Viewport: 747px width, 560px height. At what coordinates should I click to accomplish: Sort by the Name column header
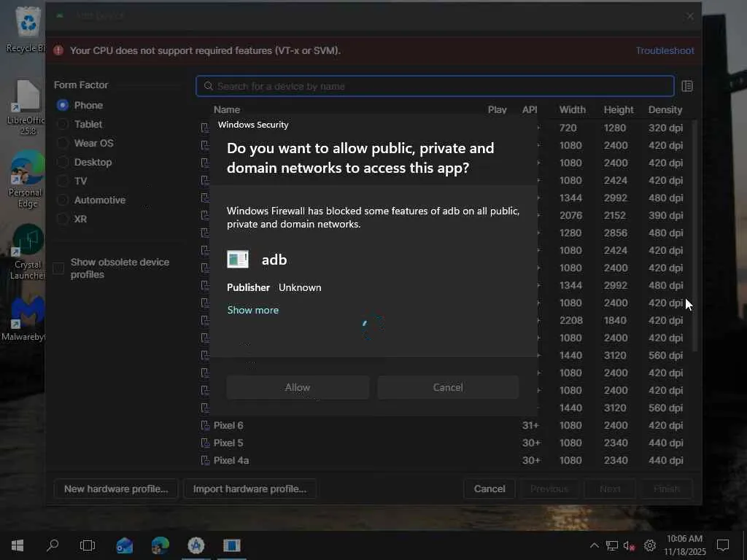[x=227, y=109]
